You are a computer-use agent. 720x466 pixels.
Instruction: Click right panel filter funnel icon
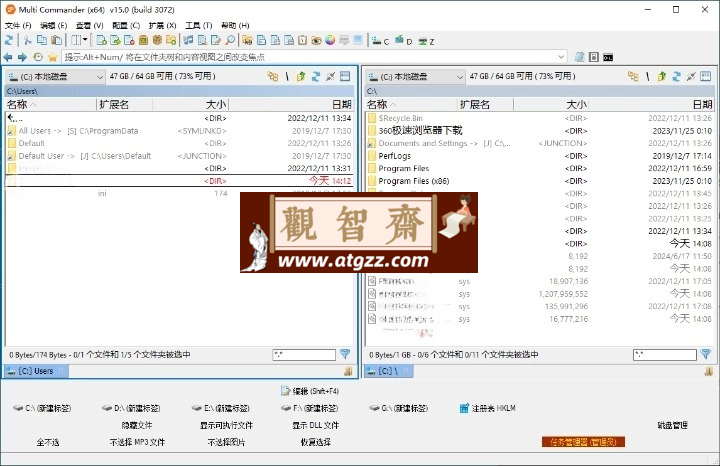(705, 354)
